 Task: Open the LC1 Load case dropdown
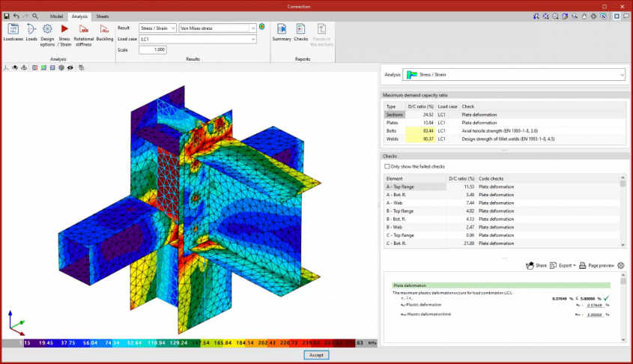click(x=198, y=39)
